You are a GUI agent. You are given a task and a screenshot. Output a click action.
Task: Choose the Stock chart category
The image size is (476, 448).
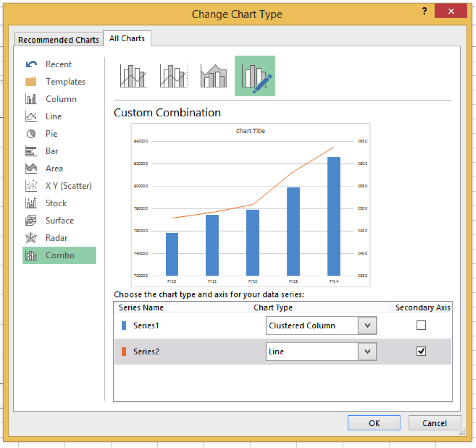click(x=56, y=203)
